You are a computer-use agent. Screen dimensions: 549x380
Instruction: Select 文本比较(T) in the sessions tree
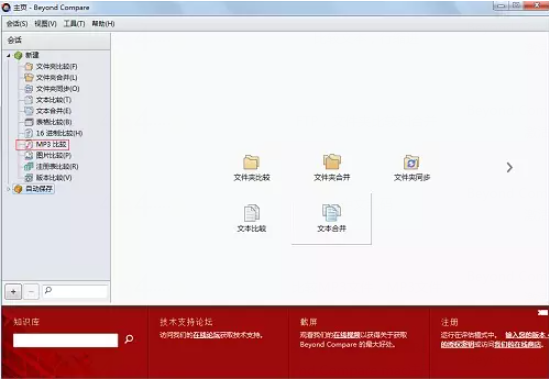pos(54,100)
